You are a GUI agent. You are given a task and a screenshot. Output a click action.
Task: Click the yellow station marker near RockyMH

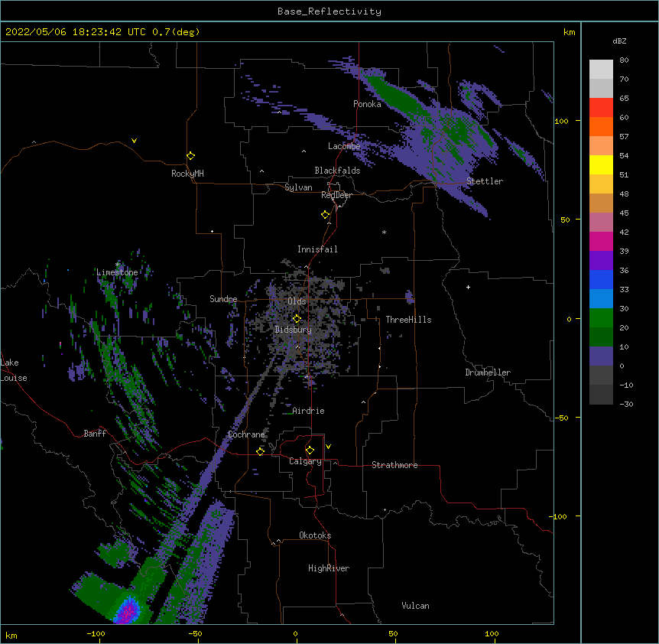(191, 156)
